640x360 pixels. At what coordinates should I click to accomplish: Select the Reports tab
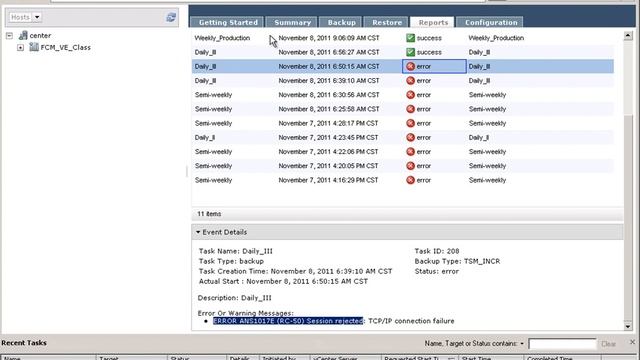tap(433, 22)
